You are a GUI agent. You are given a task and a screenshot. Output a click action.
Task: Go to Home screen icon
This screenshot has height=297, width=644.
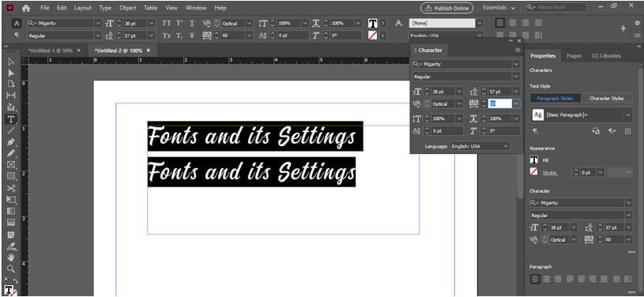tap(26, 8)
